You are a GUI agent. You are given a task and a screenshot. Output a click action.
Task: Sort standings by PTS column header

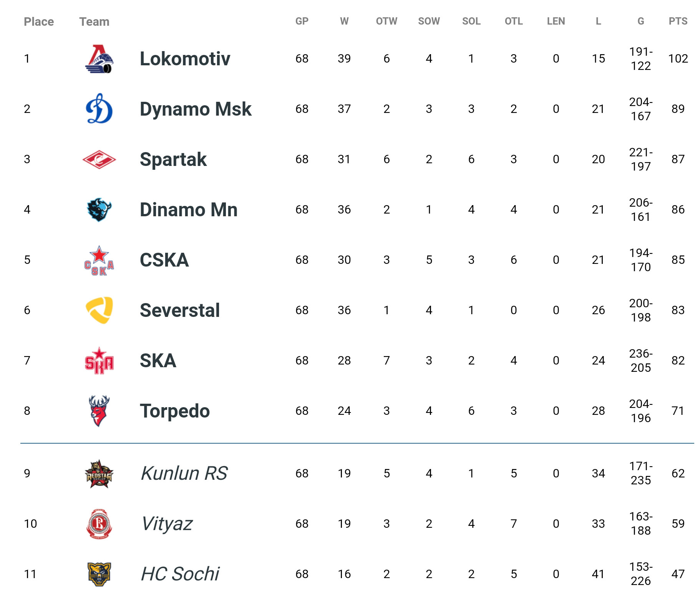678,21
